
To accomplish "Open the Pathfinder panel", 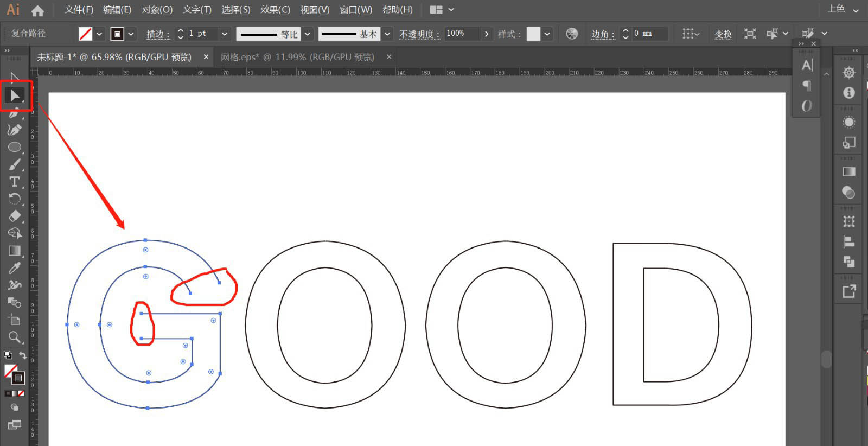I will (849, 262).
